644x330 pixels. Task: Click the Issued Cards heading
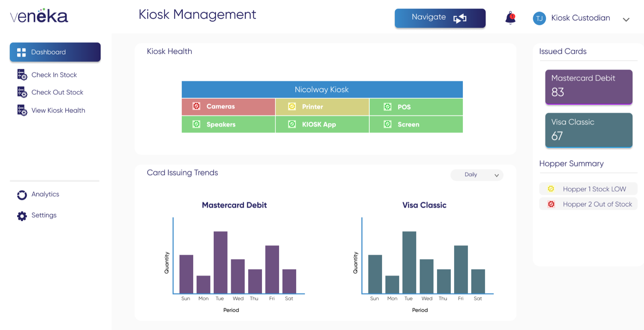(x=563, y=51)
